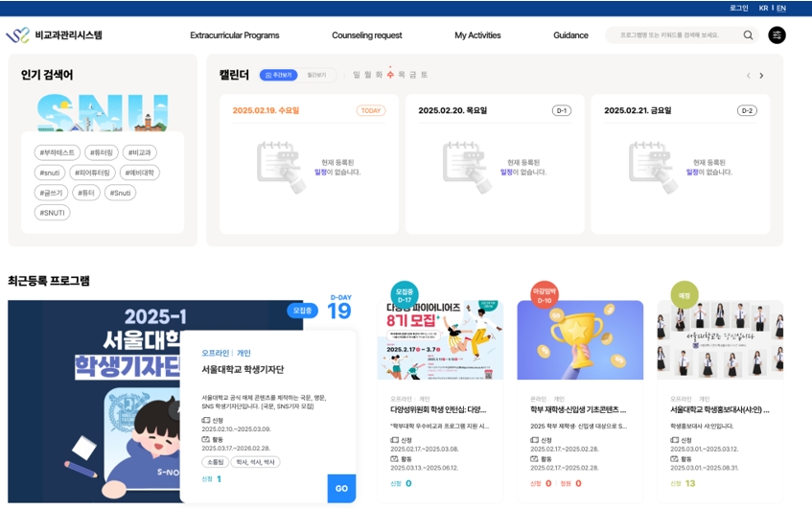
Task: Click the D-1 badge on 2025.02.20
Action: click(562, 110)
